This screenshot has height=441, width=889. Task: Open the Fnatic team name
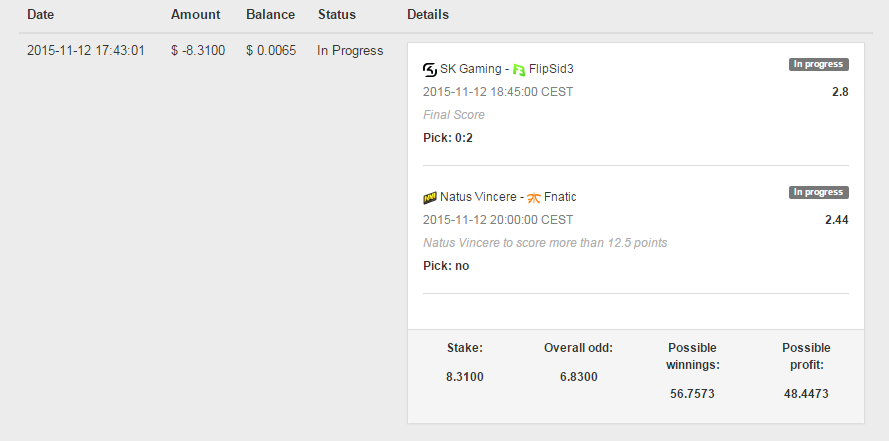560,197
